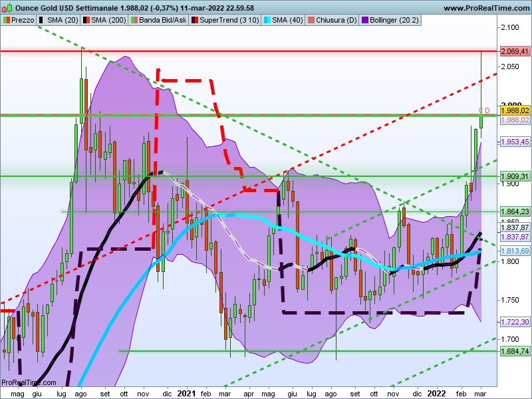This screenshot has height=399, width=532.
Task: Click the 1.700 price axis tick
Action: 510,339
